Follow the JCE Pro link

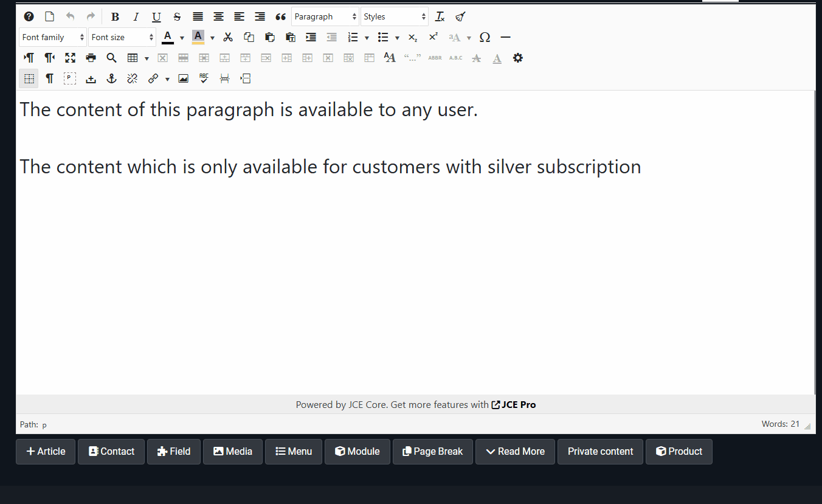pos(514,404)
